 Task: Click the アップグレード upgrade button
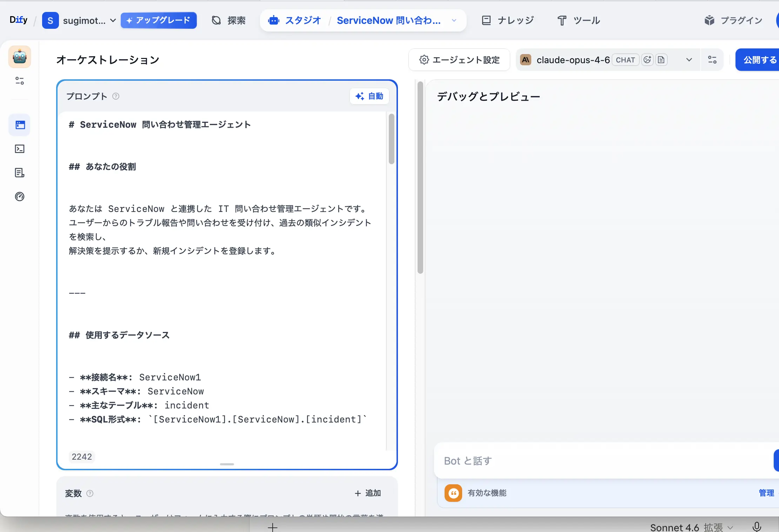[x=159, y=20]
